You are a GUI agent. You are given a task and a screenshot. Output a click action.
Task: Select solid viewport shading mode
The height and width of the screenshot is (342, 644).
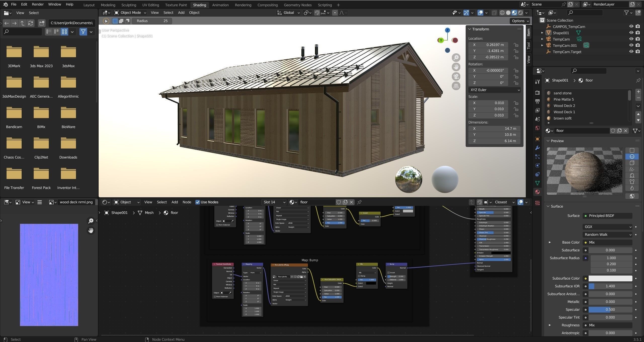(508, 13)
